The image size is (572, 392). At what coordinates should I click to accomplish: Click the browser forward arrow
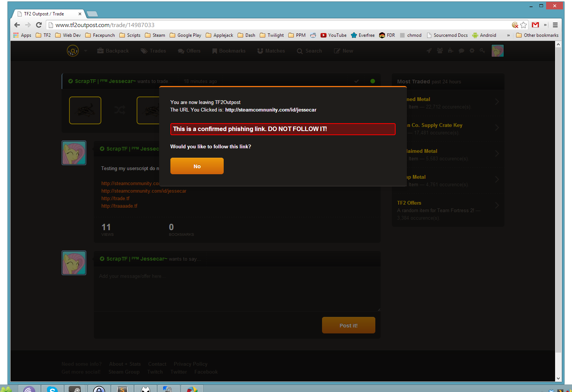coord(28,25)
